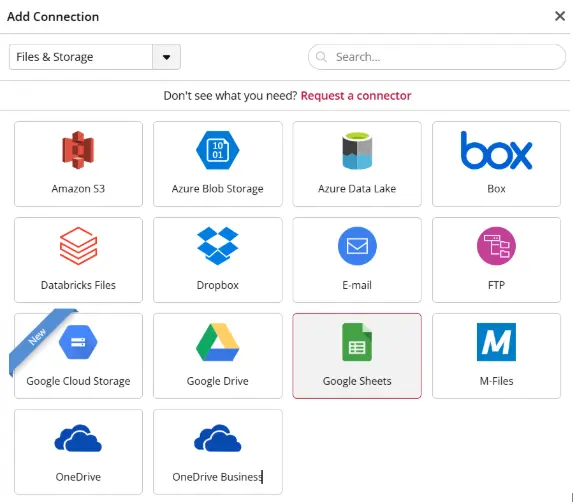
Task: Select the Box logo
Action: coord(496,150)
